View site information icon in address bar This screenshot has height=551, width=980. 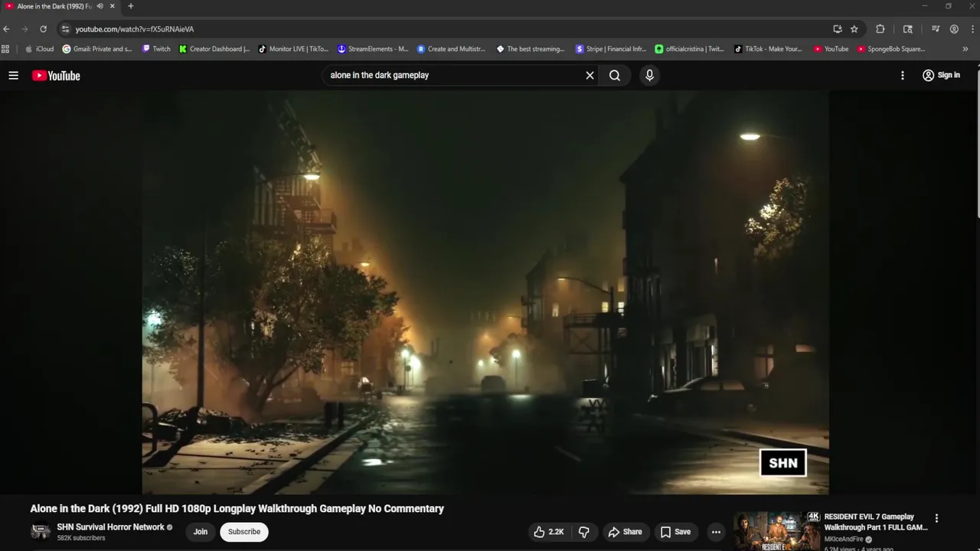(x=65, y=29)
